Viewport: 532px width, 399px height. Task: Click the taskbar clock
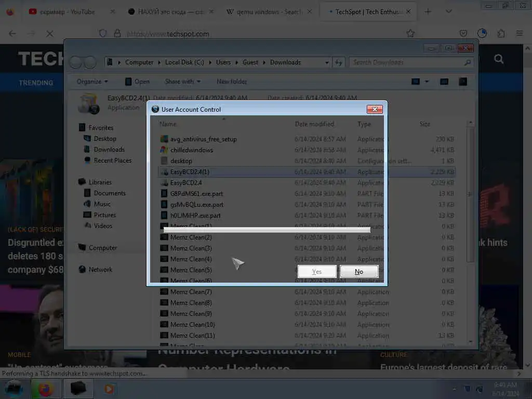(x=506, y=389)
